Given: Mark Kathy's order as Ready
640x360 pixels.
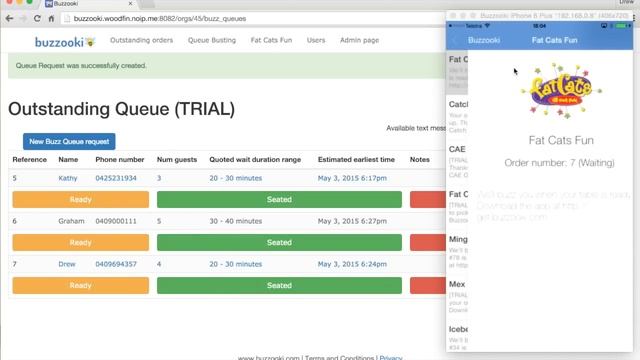Looking at the screenshot, I should coord(80,199).
